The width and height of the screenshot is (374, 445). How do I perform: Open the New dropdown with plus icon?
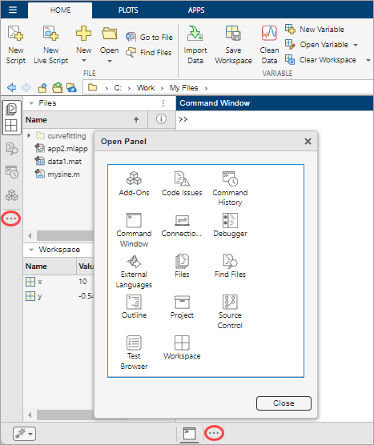coord(83,45)
